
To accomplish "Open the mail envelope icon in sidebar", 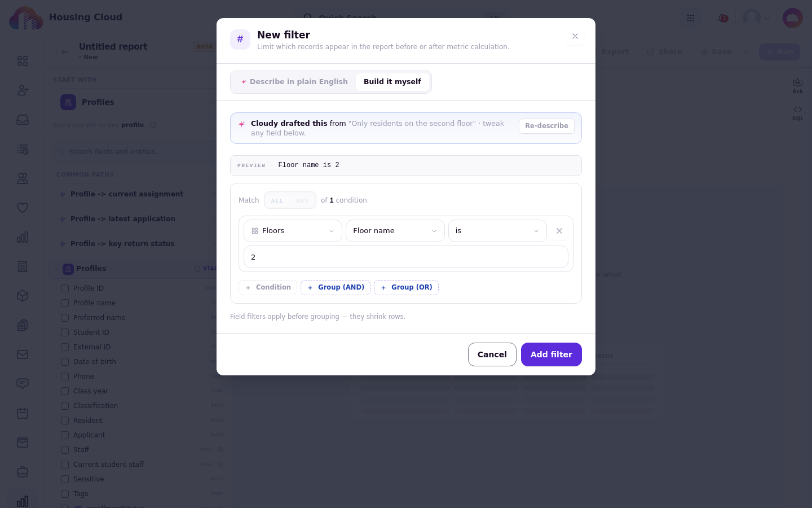I will click(x=23, y=354).
